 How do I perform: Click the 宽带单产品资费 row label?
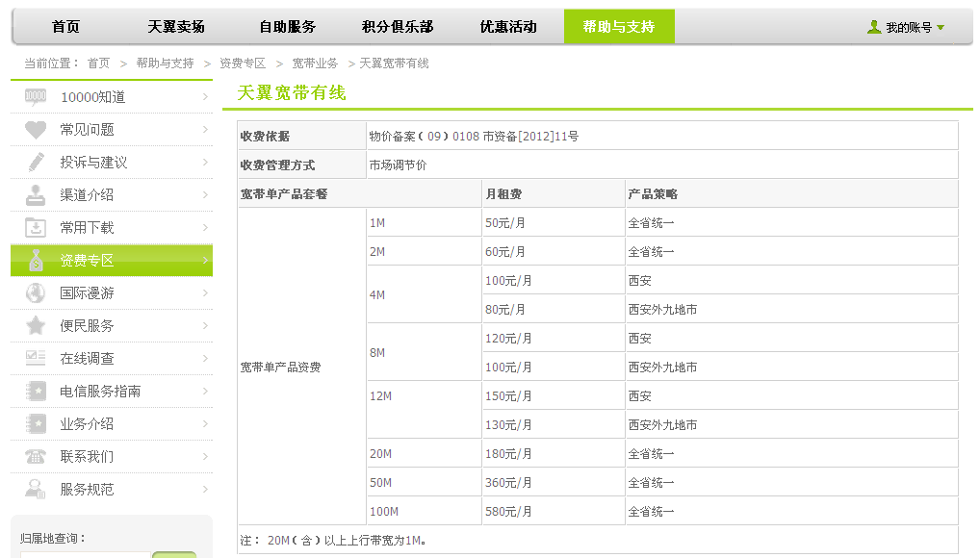coord(281,367)
